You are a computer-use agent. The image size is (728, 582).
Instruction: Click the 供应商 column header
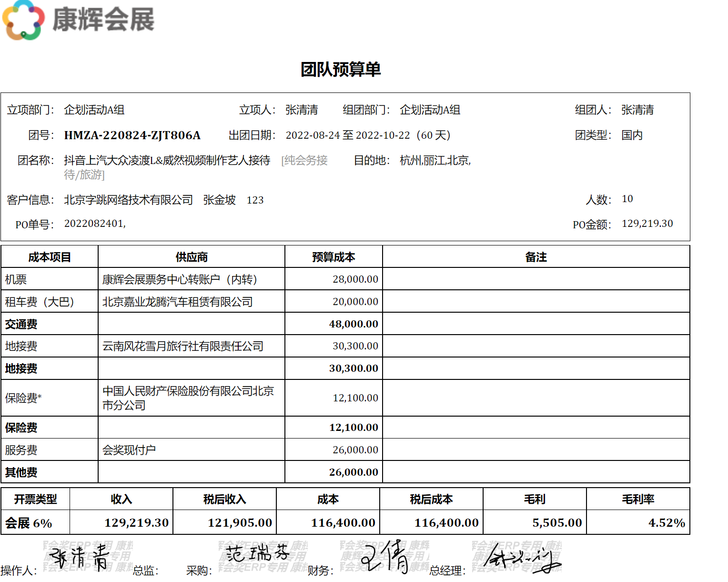click(x=192, y=257)
